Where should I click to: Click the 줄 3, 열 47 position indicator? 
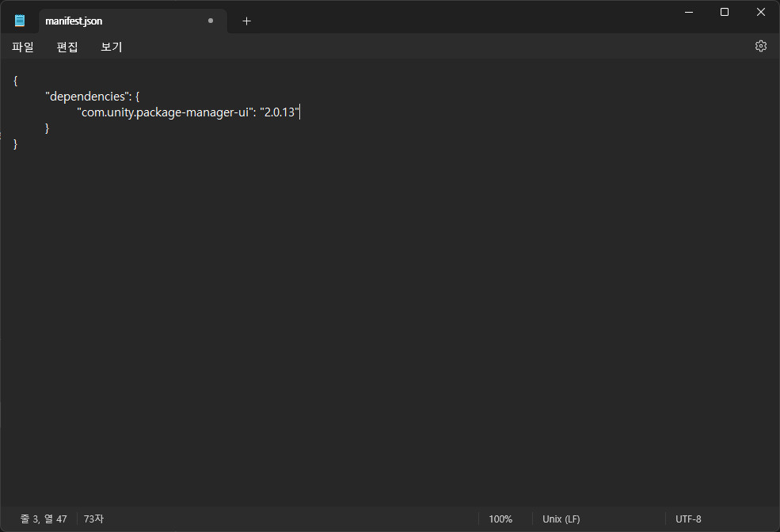coord(44,519)
